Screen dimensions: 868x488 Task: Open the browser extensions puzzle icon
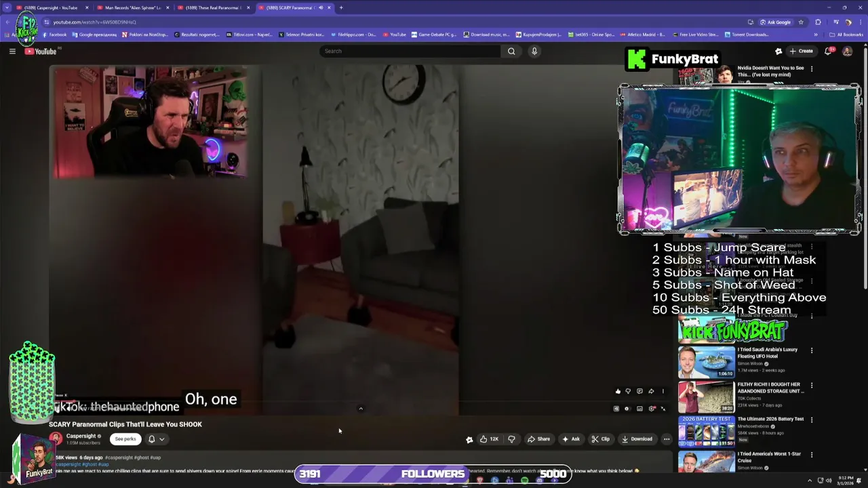(818, 22)
